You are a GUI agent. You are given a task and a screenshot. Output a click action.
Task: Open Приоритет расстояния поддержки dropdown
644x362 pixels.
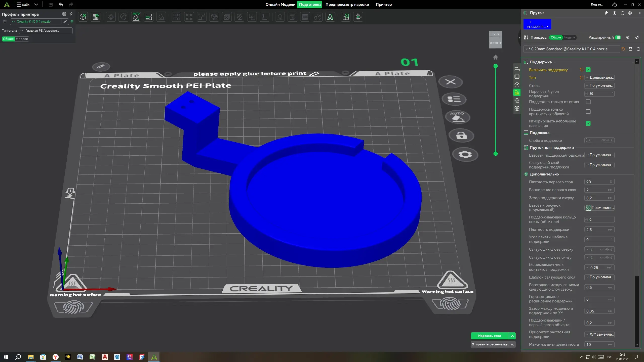599,334
